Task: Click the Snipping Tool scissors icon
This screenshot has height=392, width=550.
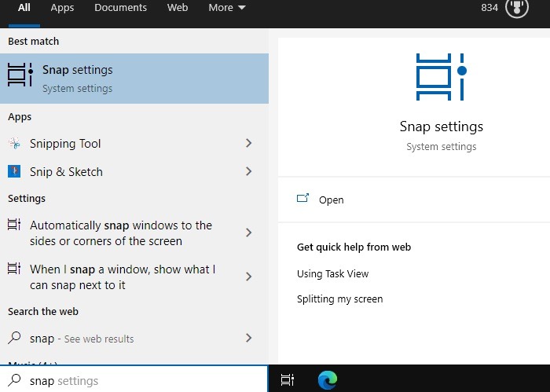Action: pyautogui.click(x=14, y=143)
